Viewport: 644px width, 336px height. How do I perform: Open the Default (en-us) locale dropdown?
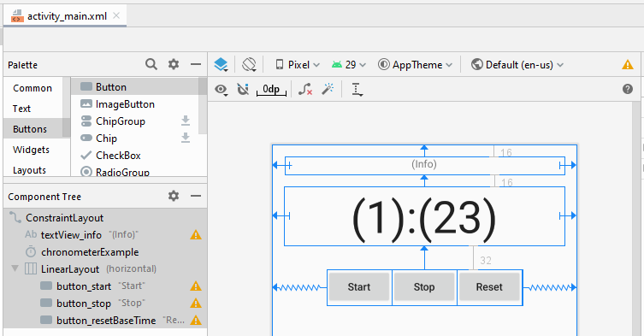click(x=517, y=64)
